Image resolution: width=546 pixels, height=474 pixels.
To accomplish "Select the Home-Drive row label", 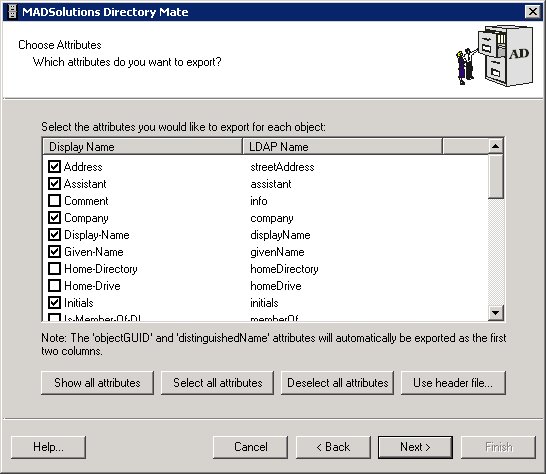I will [x=92, y=286].
